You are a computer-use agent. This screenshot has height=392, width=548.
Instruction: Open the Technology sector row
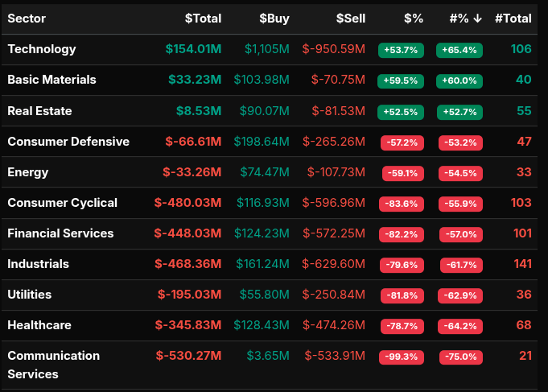42,49
